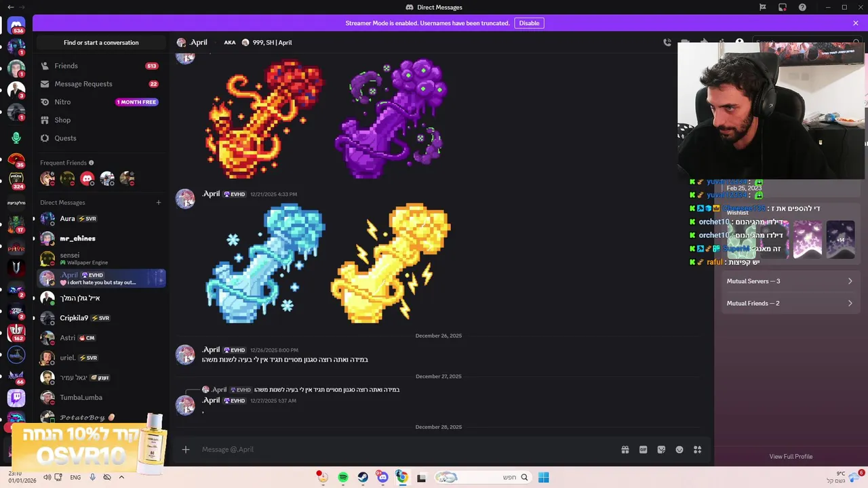The height and width of the screenshot is (488, 868).
Task: Expand Mutual Servers — 3
Action: pos(789,281)
